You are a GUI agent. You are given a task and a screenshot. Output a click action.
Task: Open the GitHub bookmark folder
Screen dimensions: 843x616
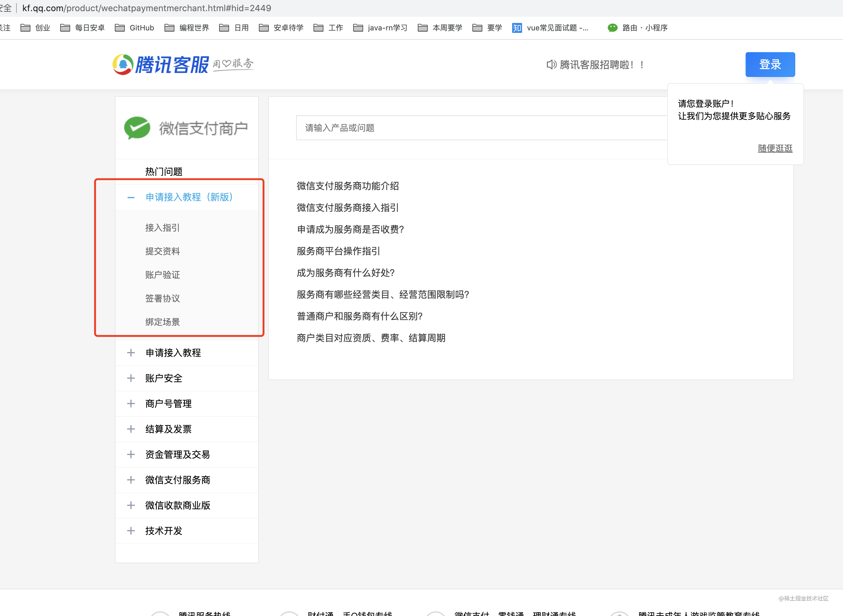pyautogui.click(x=134, y=28)
